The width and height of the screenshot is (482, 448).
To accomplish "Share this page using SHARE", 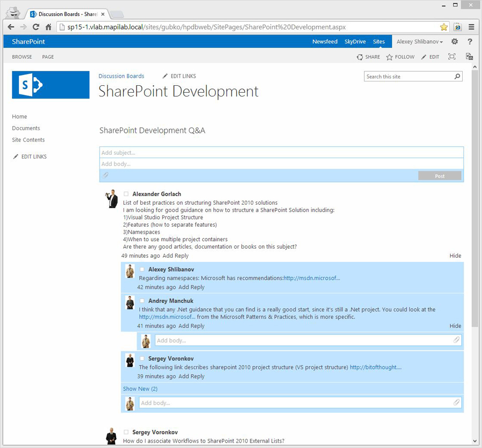I will click(x=368, y=57).
